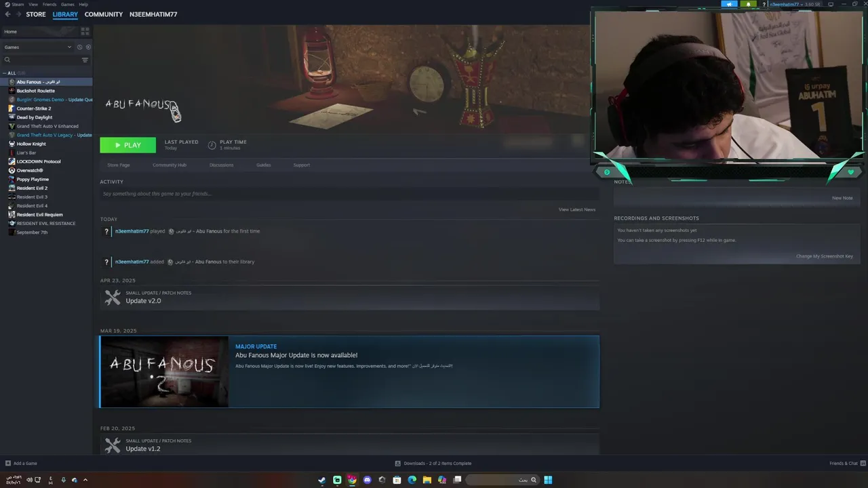Open the View menu
868x488 pixels.
pos(33,4)
